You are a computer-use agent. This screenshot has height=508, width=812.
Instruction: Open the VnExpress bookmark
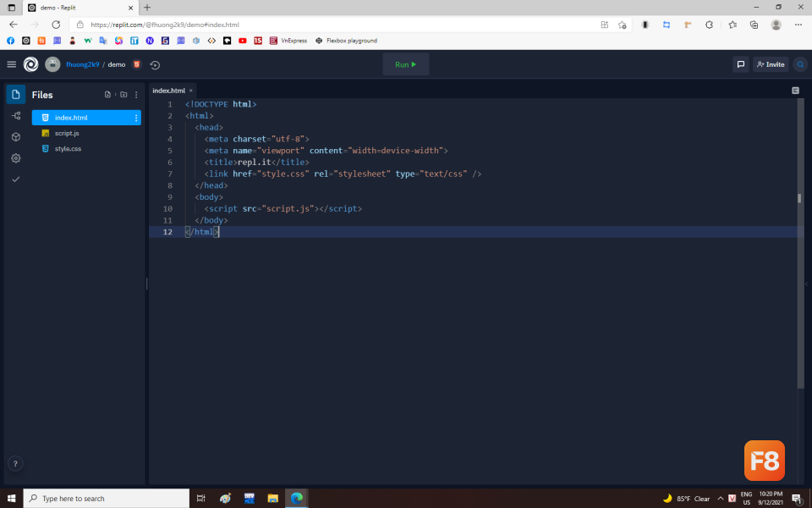coord(288,41)
